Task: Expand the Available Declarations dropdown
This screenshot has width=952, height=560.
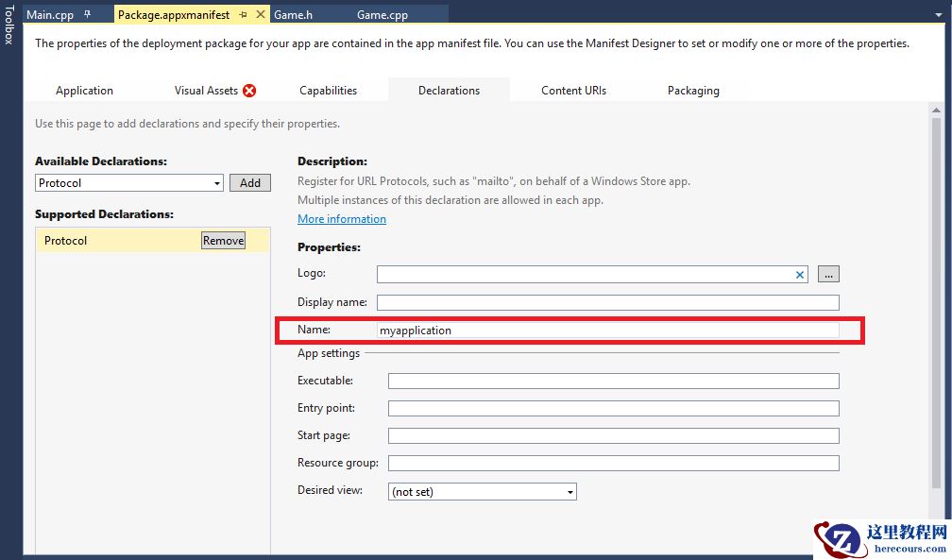Action: point(217,183)
